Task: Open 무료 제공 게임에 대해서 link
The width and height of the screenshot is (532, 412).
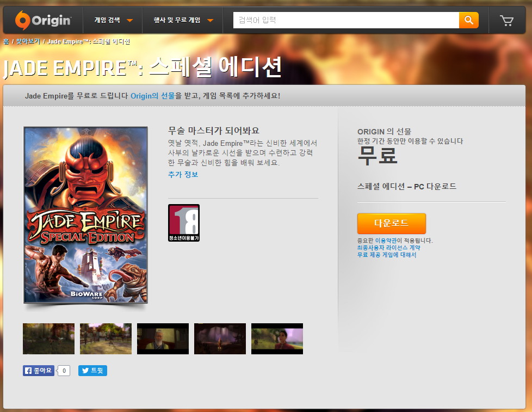Action: tap(386, 255)
